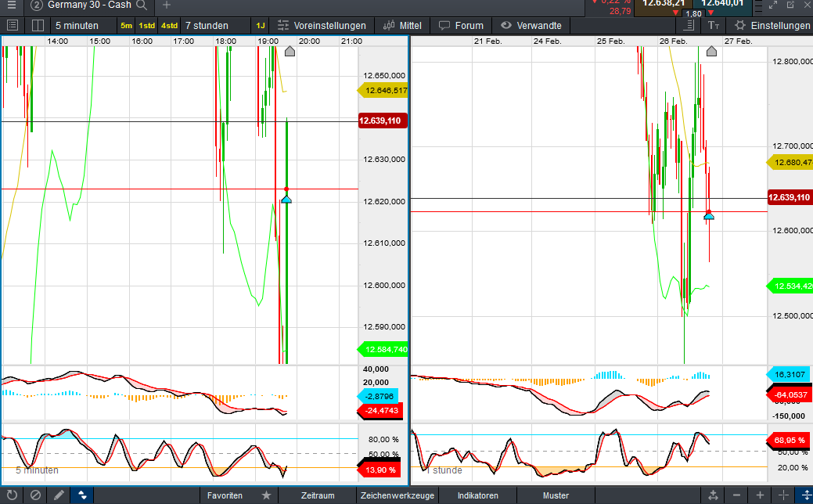Viewport: 813px width, 504px height.
Task: Click the search magnifier next to Germany 30 - Cash
Action: point(141,5)
